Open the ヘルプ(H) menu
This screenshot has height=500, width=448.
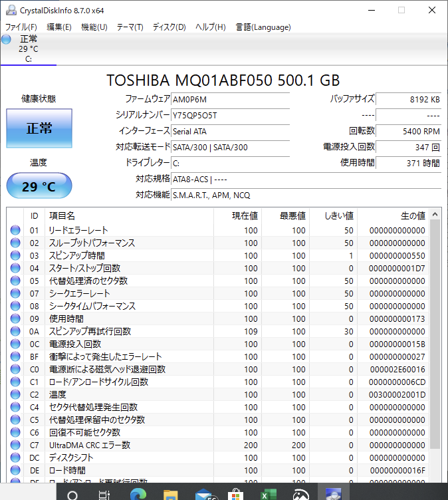211,27
